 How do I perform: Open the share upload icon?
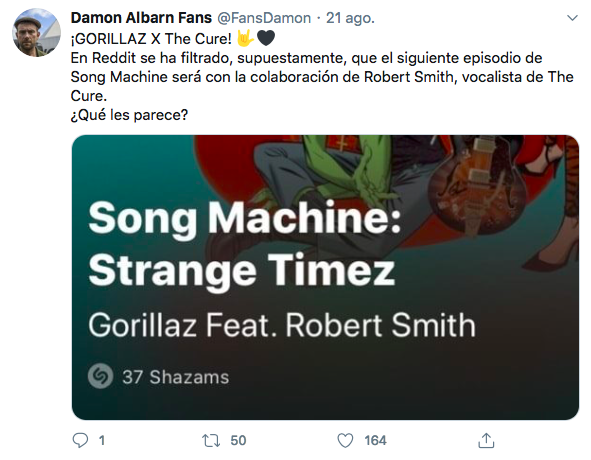coord(486,440)
